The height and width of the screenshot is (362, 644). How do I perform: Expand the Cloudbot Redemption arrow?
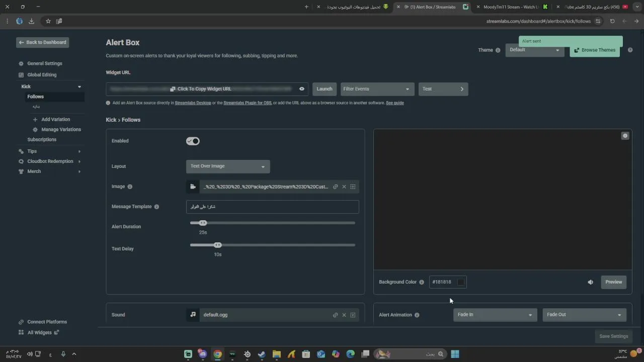click(x=79, y=161)
